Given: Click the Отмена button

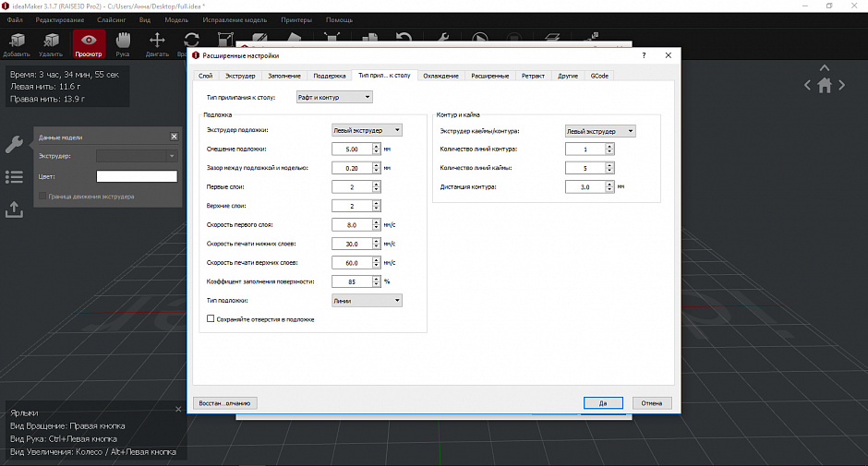Looking at the screenshot, I should tap(652, 403).
